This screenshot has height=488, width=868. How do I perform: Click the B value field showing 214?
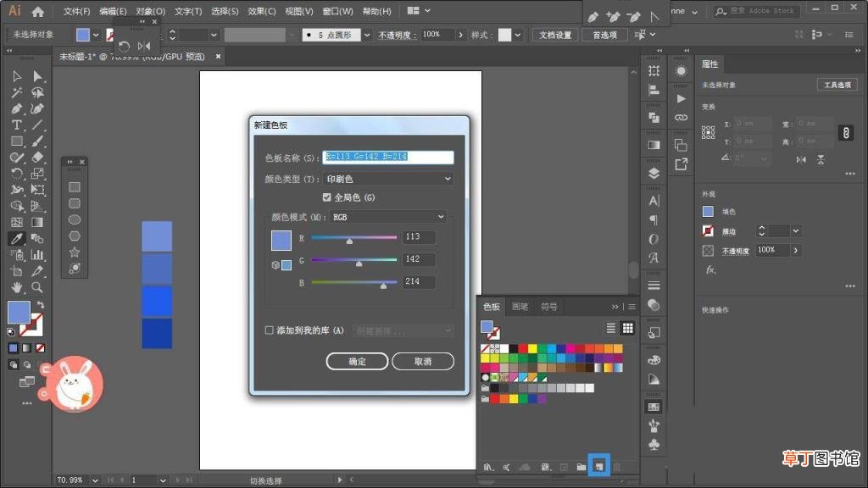[x=419, y=281]
